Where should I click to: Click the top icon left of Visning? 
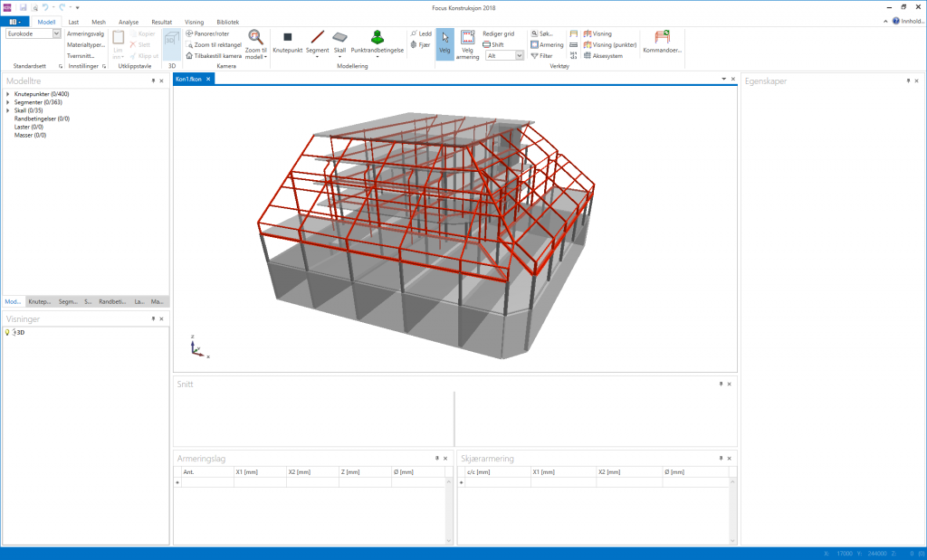[573, 33]
